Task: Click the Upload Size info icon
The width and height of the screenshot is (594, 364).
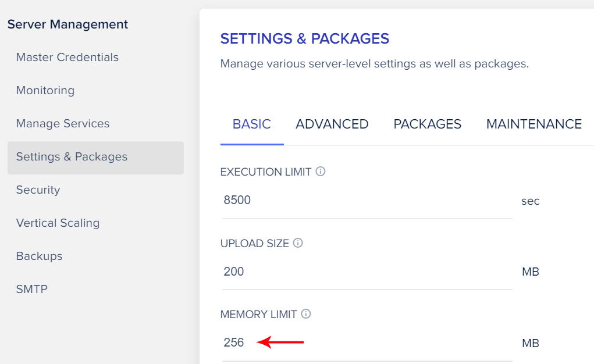Action: 298,243
